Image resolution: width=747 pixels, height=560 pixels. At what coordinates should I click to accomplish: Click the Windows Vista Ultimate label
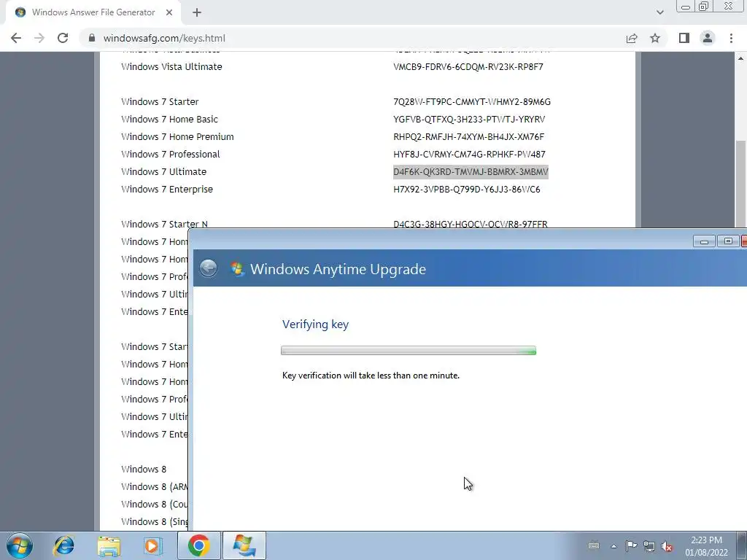[171, 67]
